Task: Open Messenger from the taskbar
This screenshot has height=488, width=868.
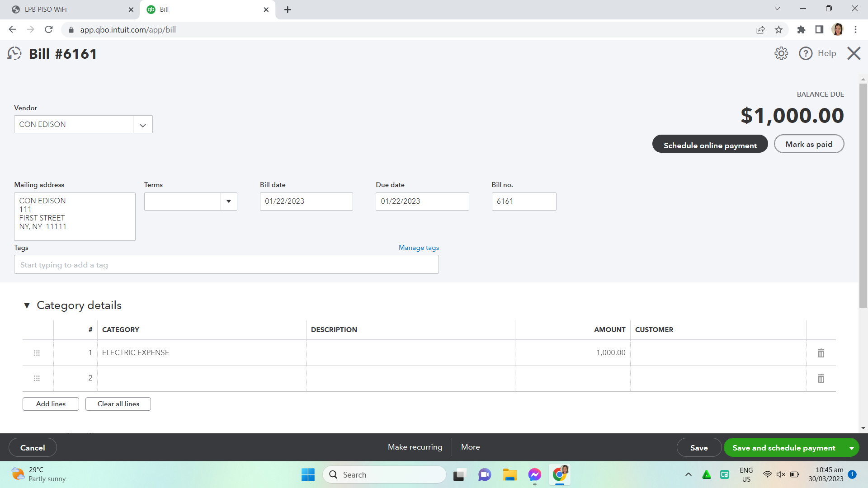Action: tap(534, 475)
